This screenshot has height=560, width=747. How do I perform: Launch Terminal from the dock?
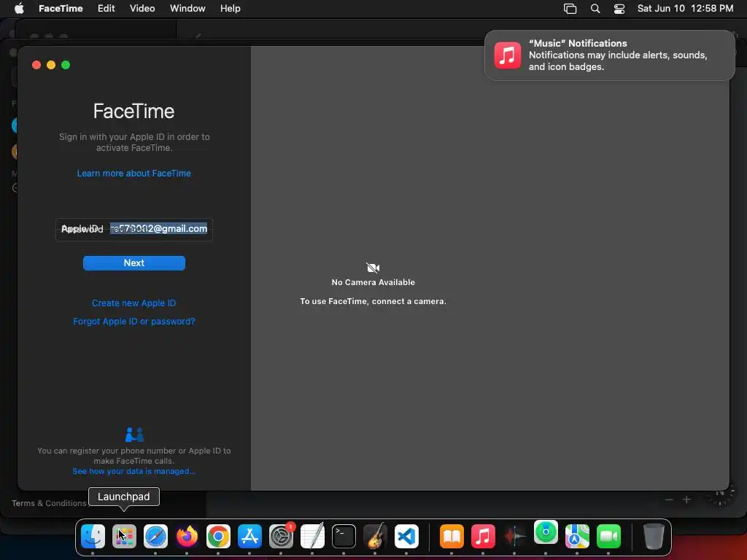pos(344,536)
